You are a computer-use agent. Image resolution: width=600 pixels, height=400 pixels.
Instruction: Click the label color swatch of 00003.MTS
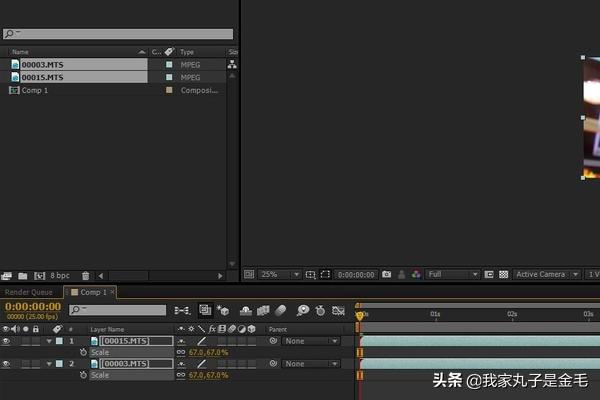pyautogui.click(x=169, y=64)
